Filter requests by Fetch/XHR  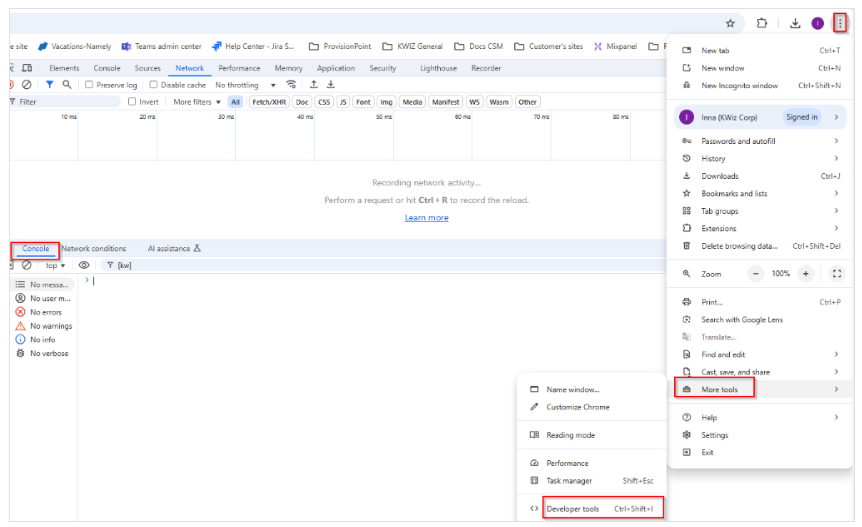pyautogui.click(x=269, y=102)
